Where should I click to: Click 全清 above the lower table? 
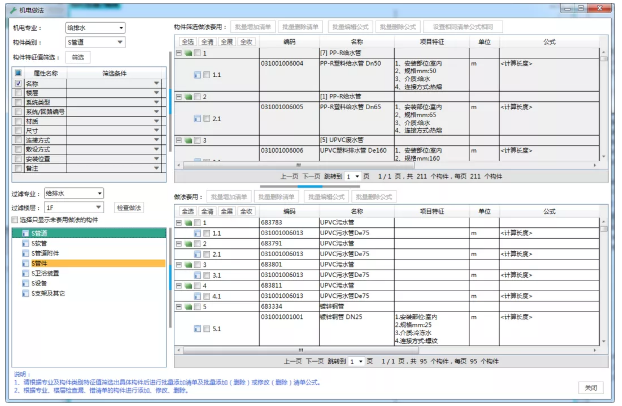207,211
